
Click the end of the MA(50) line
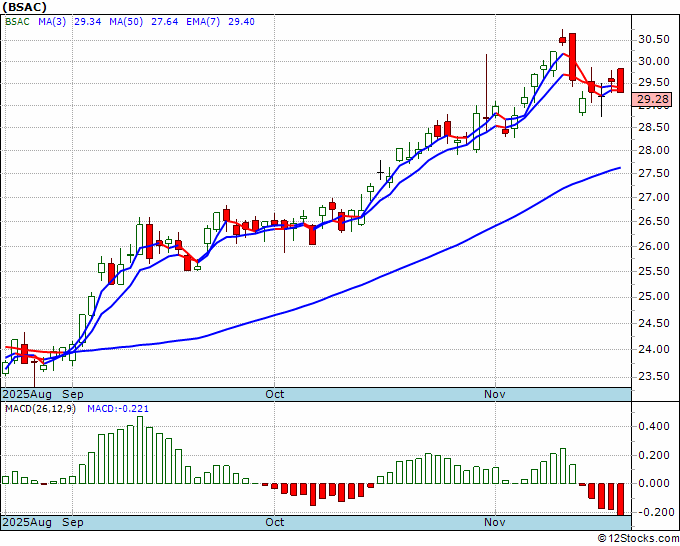620,167
